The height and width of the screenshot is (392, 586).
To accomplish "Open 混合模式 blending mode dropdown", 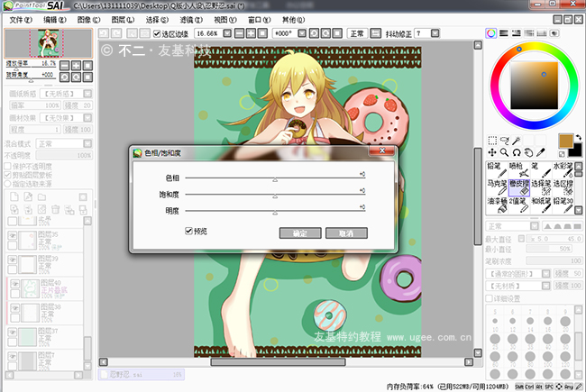I will coord(87,143).
